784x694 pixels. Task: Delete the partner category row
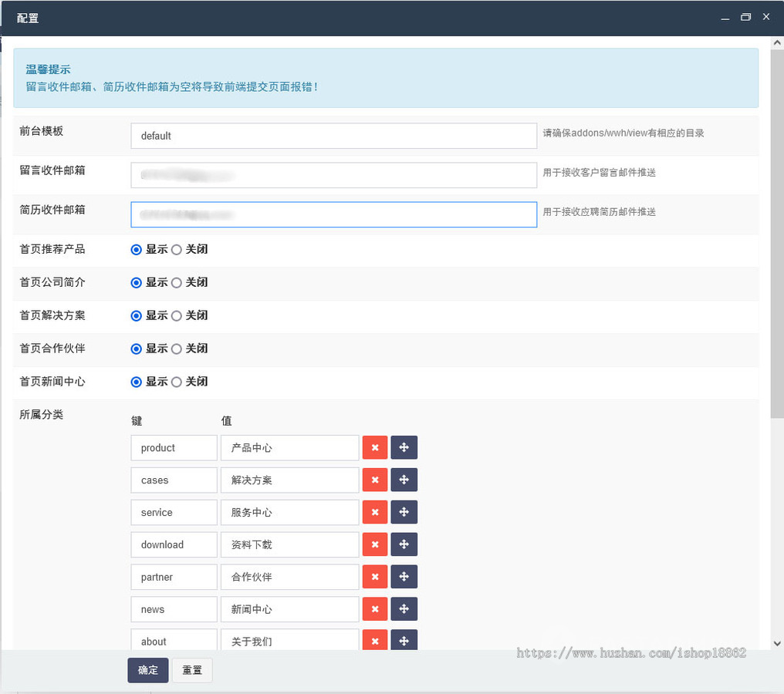coord(375,577)
